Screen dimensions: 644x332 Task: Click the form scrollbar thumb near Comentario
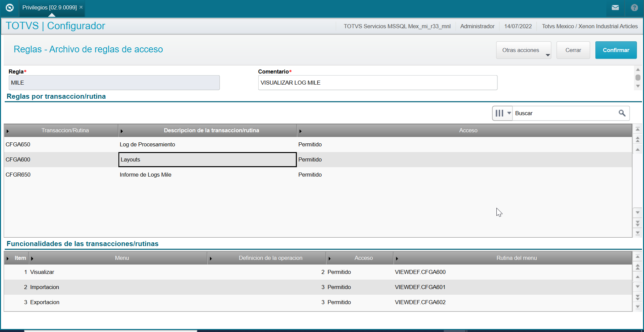pos(638,78)
